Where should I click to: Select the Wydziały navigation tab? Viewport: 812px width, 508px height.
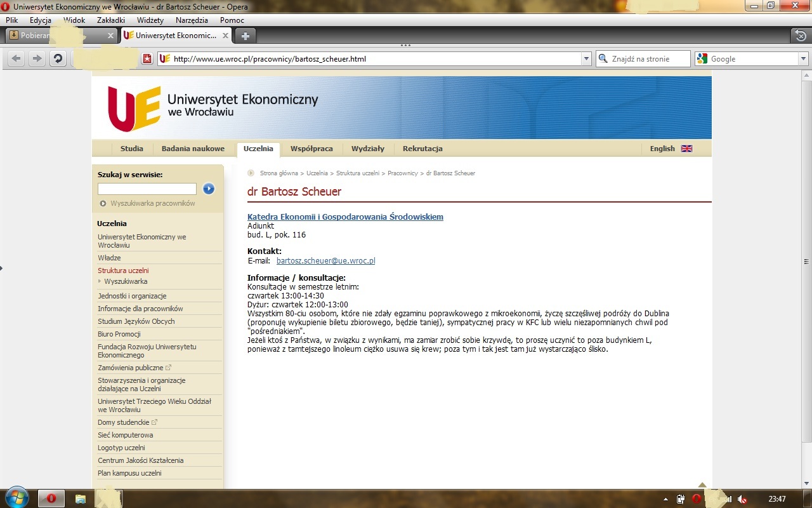coord(368,149)
